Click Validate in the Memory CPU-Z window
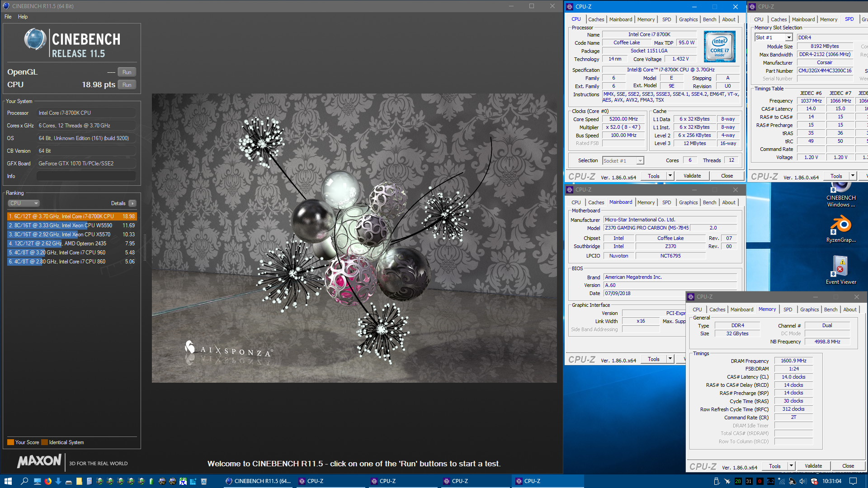This screenshot has width=868, height=488. (x=813, y=466)
